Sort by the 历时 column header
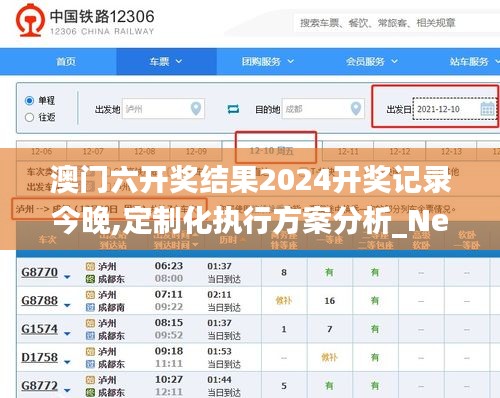This screenshot has height=398, width=500. point(232,240)
